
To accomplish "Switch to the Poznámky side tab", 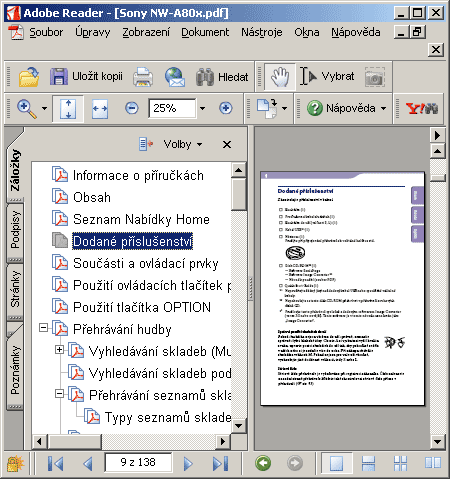I will pyautogui.click(x=15, y=370).
